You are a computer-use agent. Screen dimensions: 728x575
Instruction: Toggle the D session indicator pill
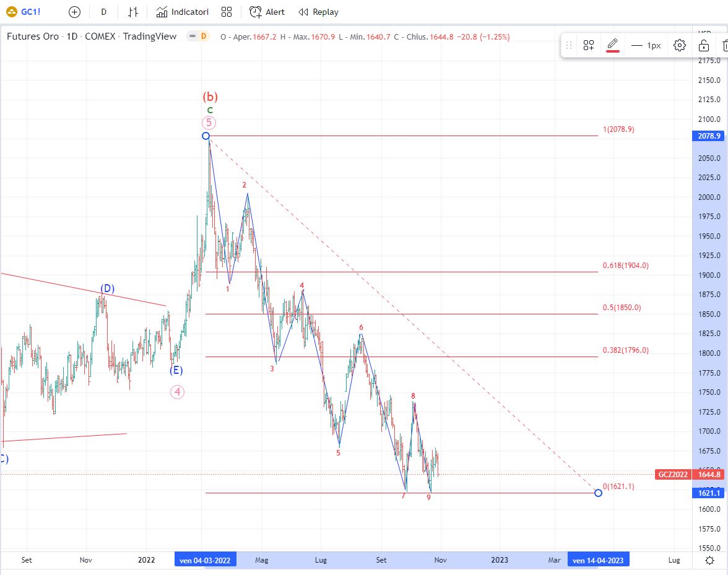[198, 36]
